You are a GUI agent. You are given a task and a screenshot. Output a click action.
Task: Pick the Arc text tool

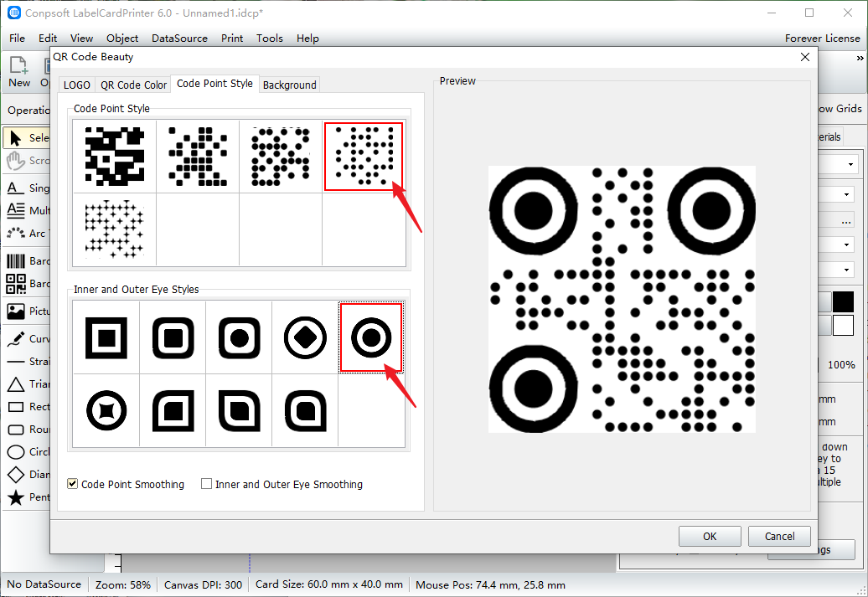(27, 233)
